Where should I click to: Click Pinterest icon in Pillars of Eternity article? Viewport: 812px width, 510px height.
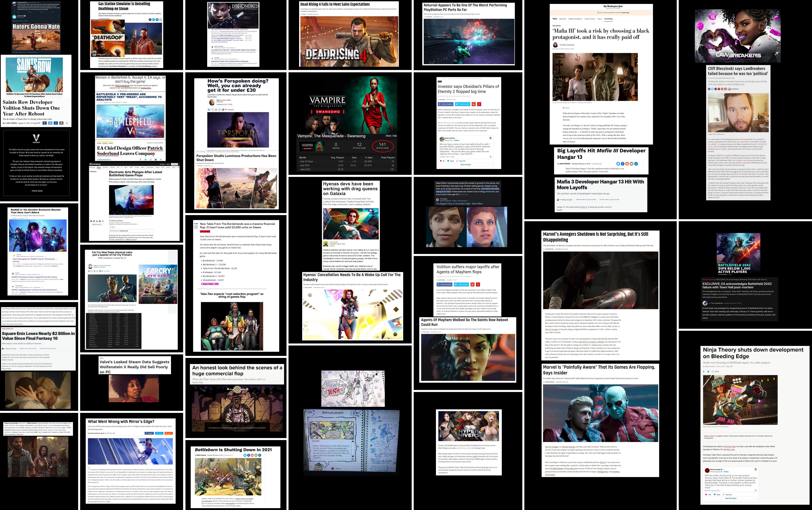[479, 104]
